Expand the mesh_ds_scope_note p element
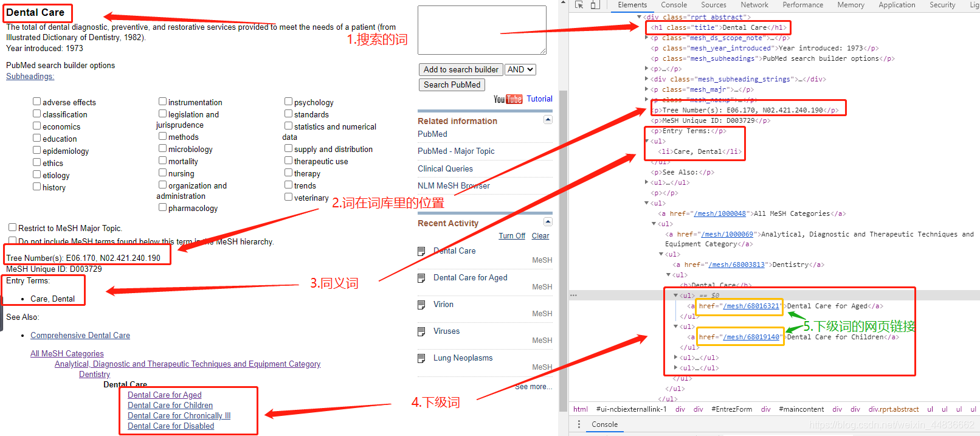 point(646,38)
